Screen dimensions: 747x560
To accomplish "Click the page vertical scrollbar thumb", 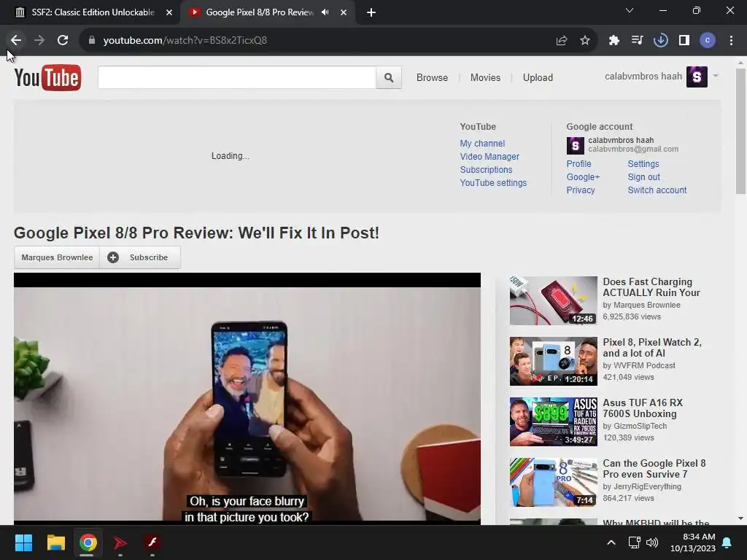I will 740,131.
